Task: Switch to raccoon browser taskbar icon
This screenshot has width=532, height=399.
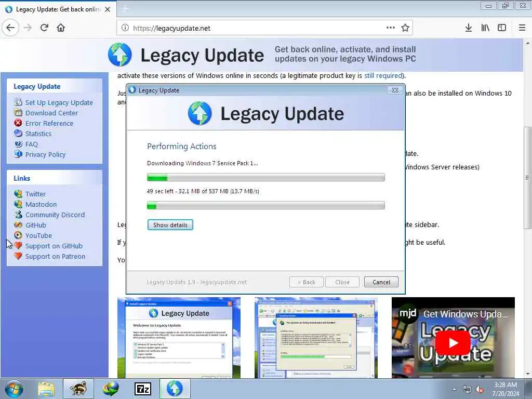Action: tap(78, 389)
